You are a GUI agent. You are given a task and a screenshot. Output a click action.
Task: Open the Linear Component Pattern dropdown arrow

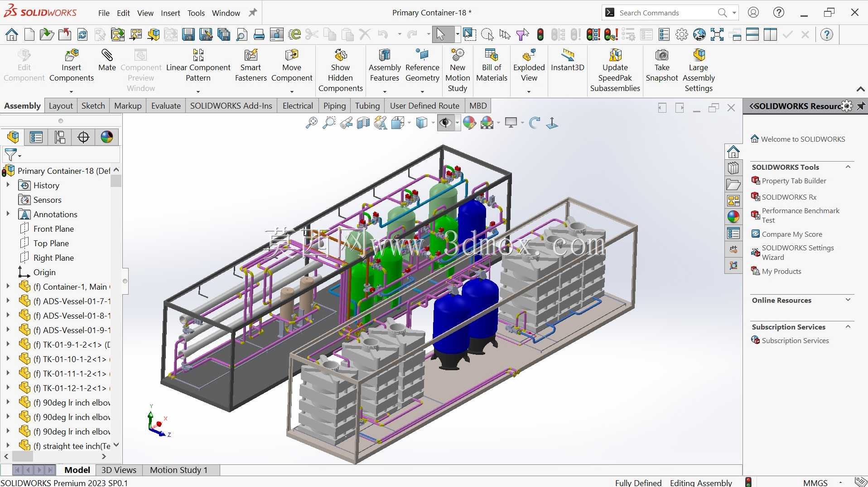198,92
